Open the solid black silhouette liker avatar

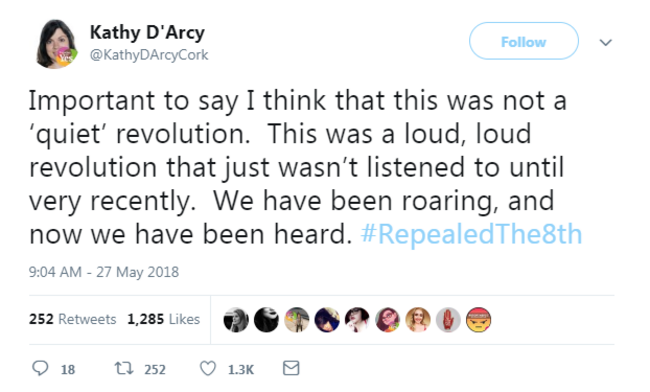click(266, 320)
